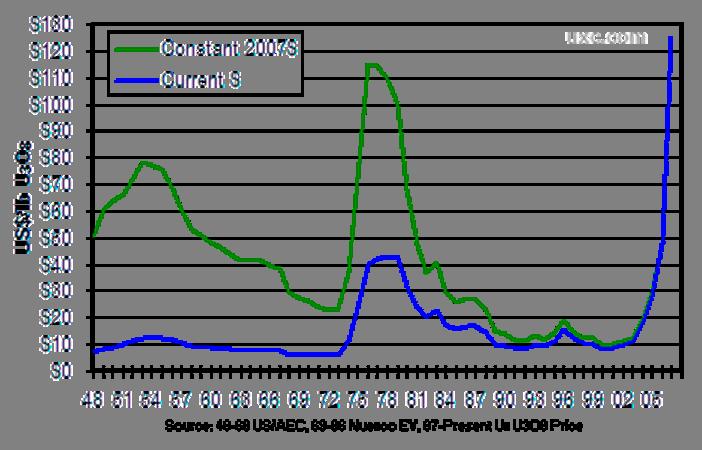
Task: Click the 84 year label on x-axis
Action: [x=445, y=400]
